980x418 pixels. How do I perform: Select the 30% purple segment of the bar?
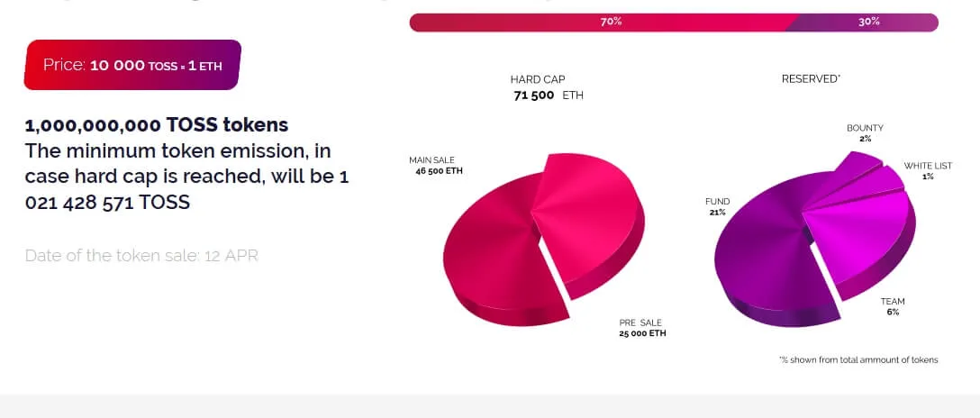tap(865, 22)
